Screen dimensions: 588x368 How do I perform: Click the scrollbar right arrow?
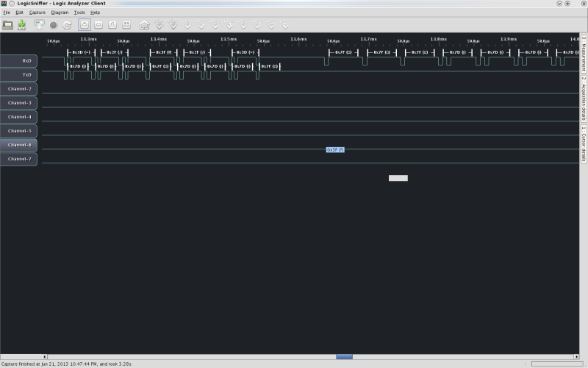pos(576,357)
